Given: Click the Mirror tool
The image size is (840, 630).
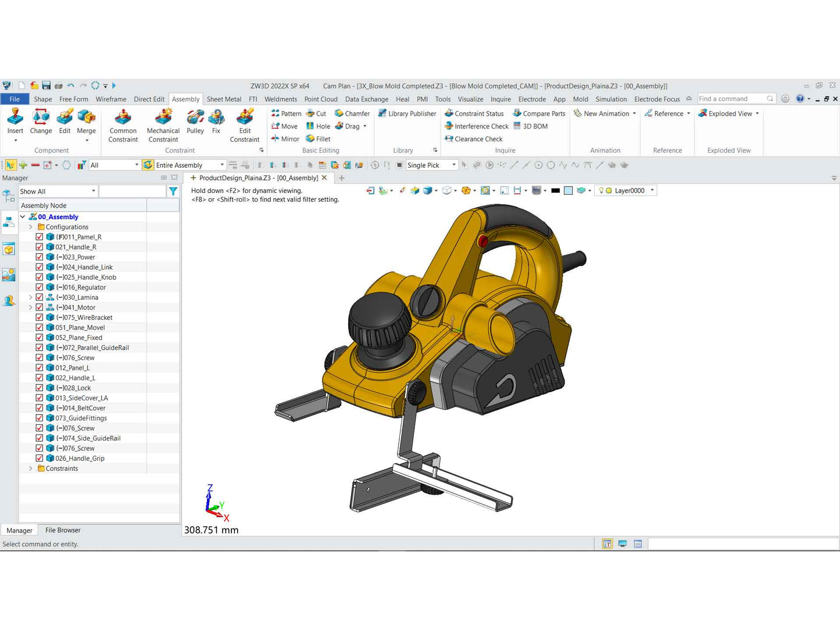Looking at the screenshot, I should pyautogui.click(x=285, y=139).
